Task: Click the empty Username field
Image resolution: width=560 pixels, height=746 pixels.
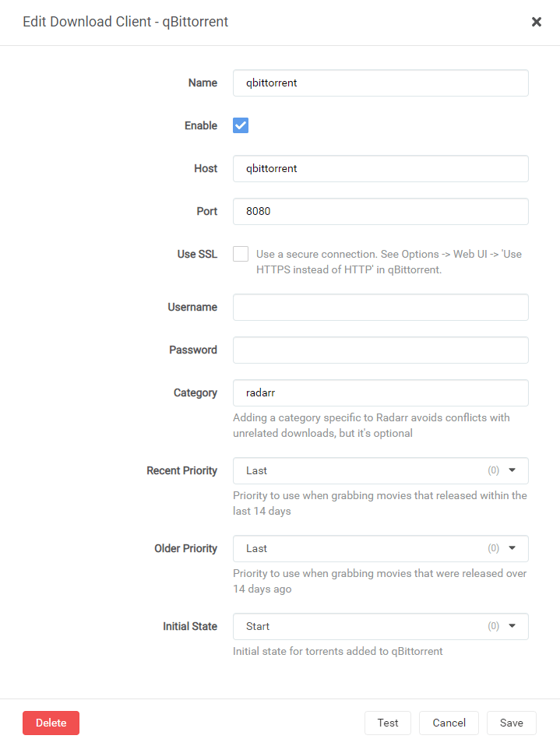Action: [380, 307]
